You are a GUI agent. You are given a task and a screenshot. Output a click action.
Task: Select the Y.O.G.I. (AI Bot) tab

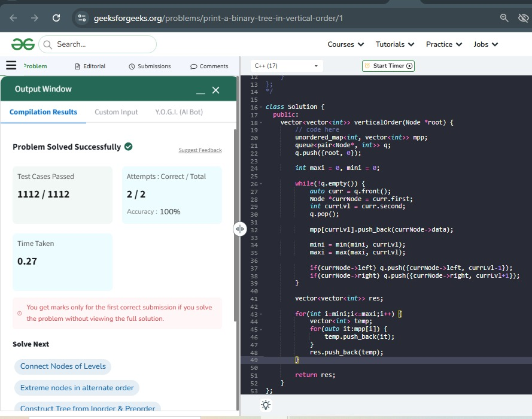179,112
